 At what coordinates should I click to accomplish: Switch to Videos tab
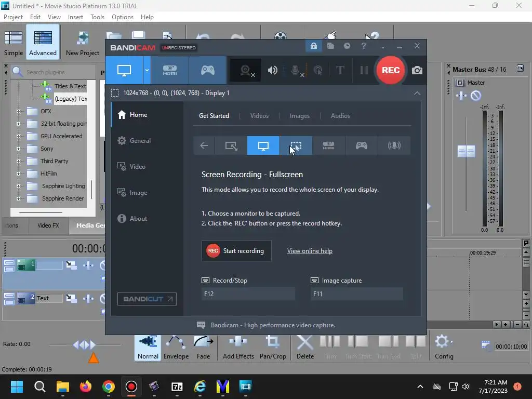pos(259,116)
